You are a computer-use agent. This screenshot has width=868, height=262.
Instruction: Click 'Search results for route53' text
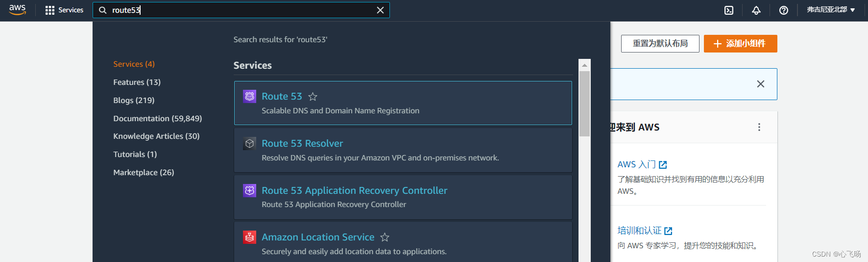[x=280, y=40]
